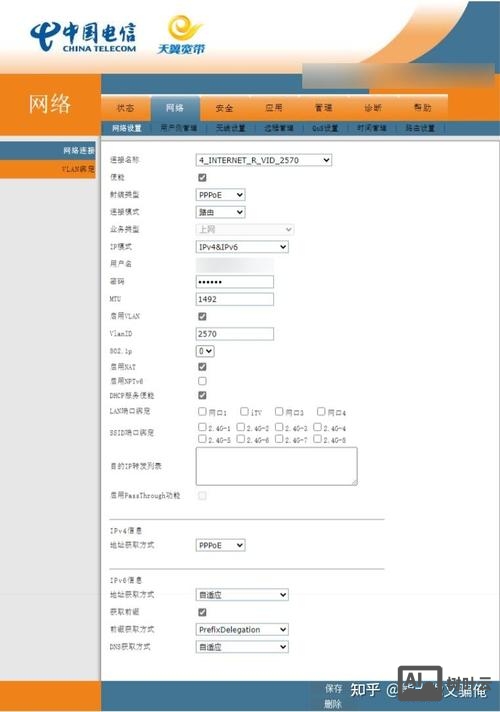The width and height of the screenshot is (500, 712).
Task: Toggle the 启用VLAN checkbox
Action: [x=202, y=316]
